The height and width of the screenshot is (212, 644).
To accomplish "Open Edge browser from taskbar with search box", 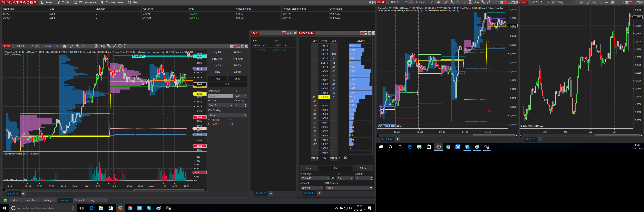I will coord(92,208).
